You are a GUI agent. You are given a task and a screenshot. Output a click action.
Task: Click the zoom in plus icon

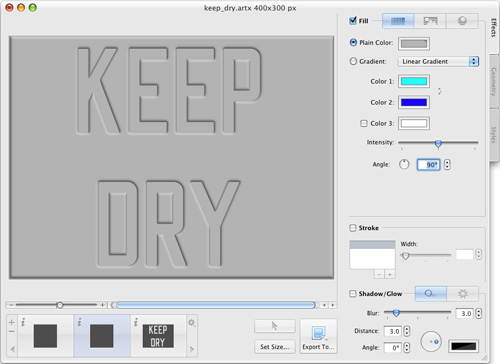coord(102,305)
